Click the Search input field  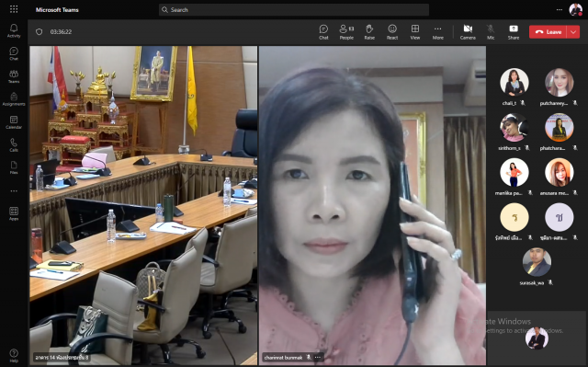294,10
